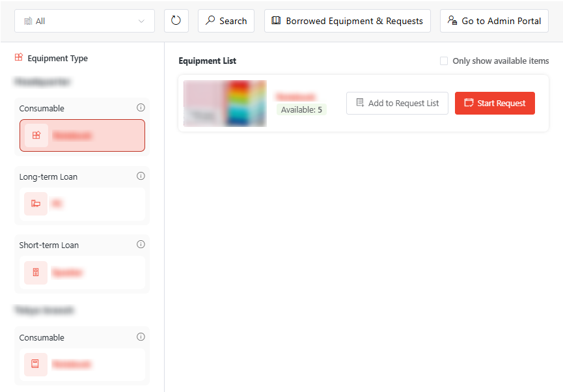Select the item under Long-term Loan
Image resolution: width=563 pixels, height=392 pixels.
point(82,204)
